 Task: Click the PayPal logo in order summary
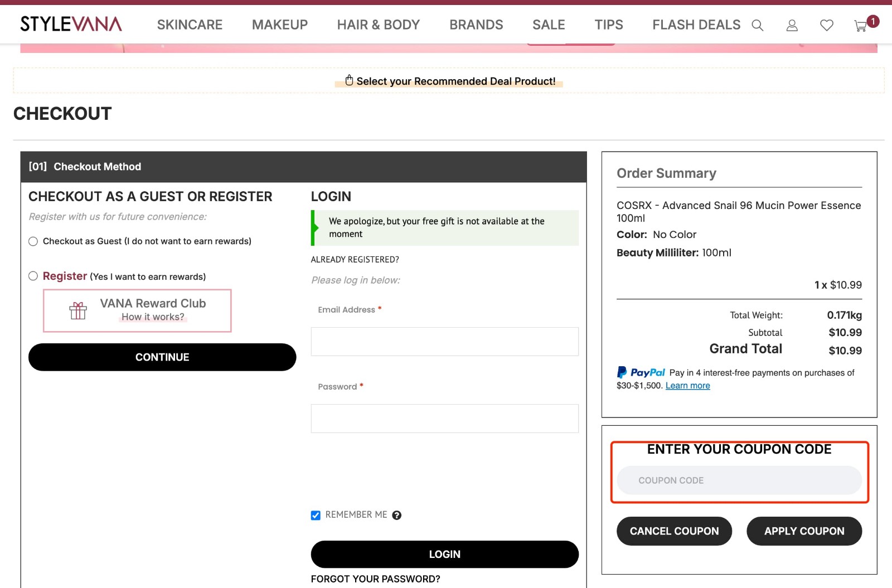(640, 372)
